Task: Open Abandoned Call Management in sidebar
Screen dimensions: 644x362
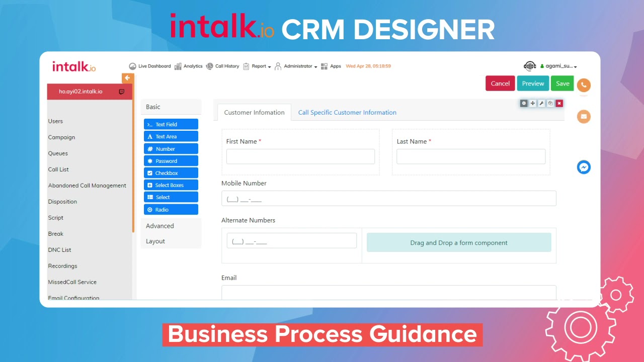Action: (87, 186)
